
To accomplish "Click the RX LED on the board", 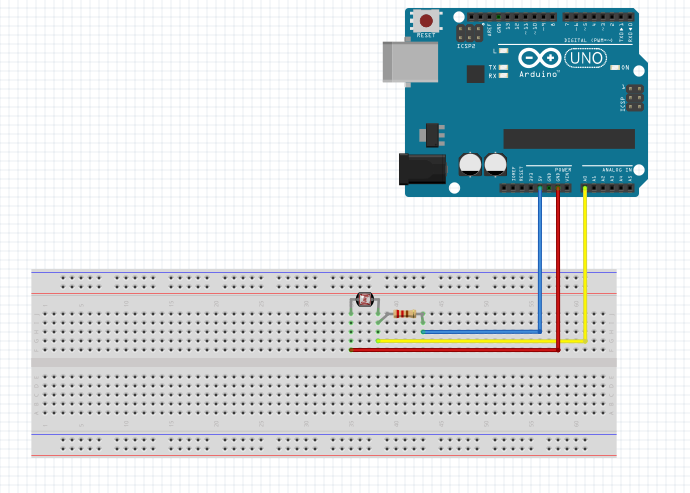I will (x=503, y=76).
